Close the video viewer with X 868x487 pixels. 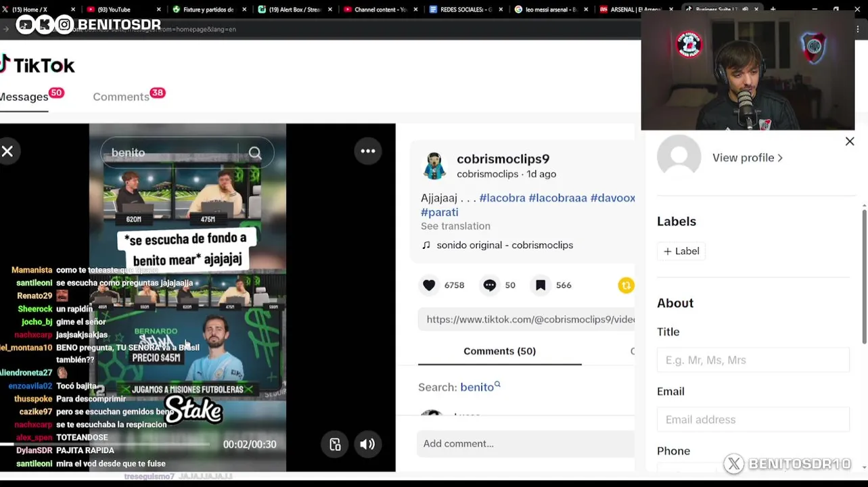click(7, 152)
